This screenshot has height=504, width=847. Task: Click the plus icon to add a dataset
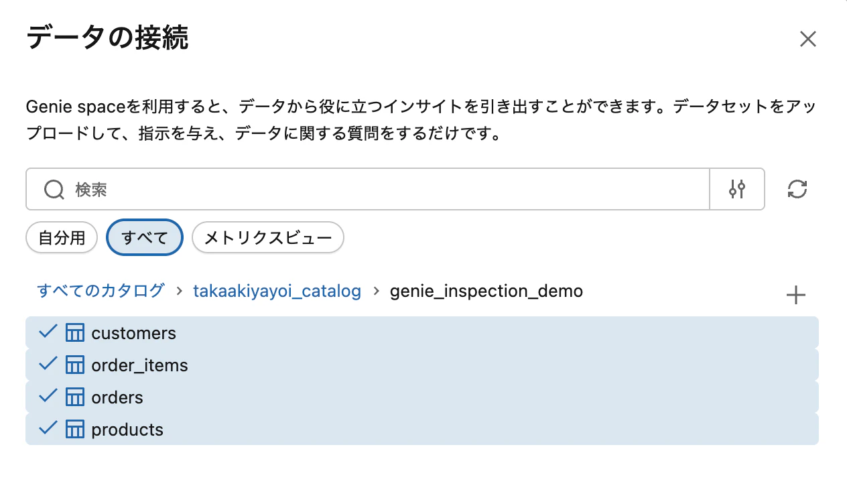797,294
